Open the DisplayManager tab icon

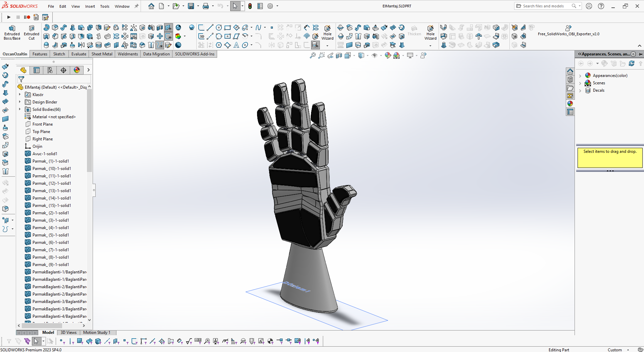pyautogui.click(x=77, y=70)
